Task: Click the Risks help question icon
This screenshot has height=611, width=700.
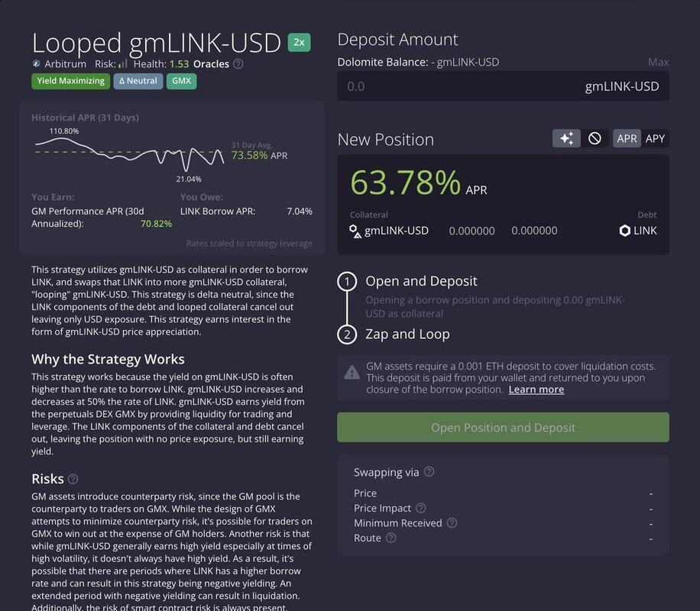Action: tap(73, 479)
